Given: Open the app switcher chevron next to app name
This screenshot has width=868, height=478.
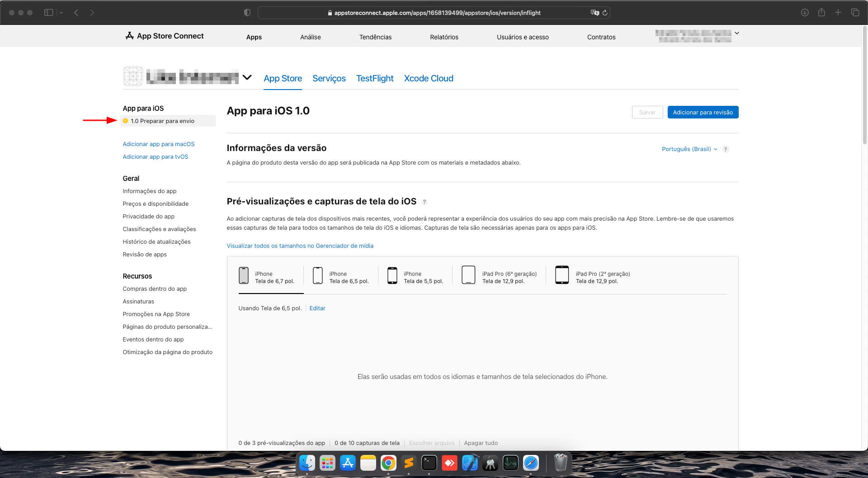Looking at the screenshot, I should [247, 77].
